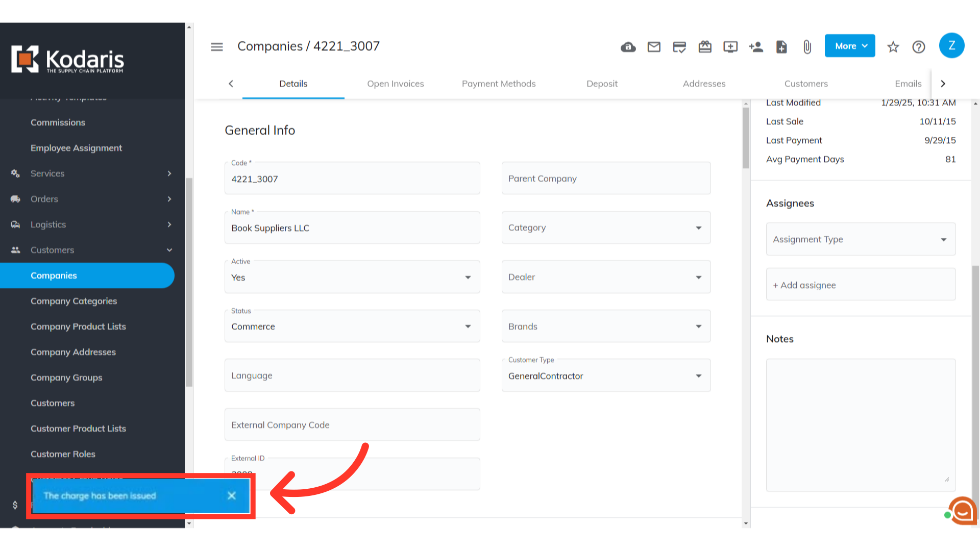Mark page as favorite with star icon

(893, 47)
